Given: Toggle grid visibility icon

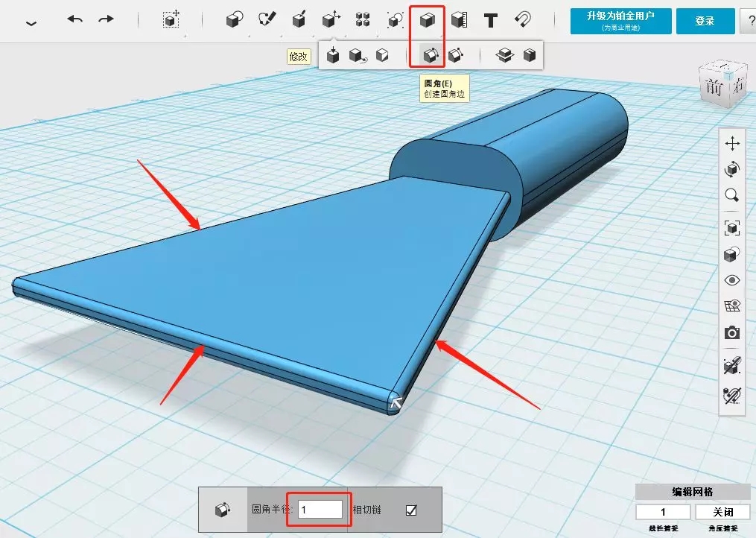Looking at the screenshot, I should point(732,306).
